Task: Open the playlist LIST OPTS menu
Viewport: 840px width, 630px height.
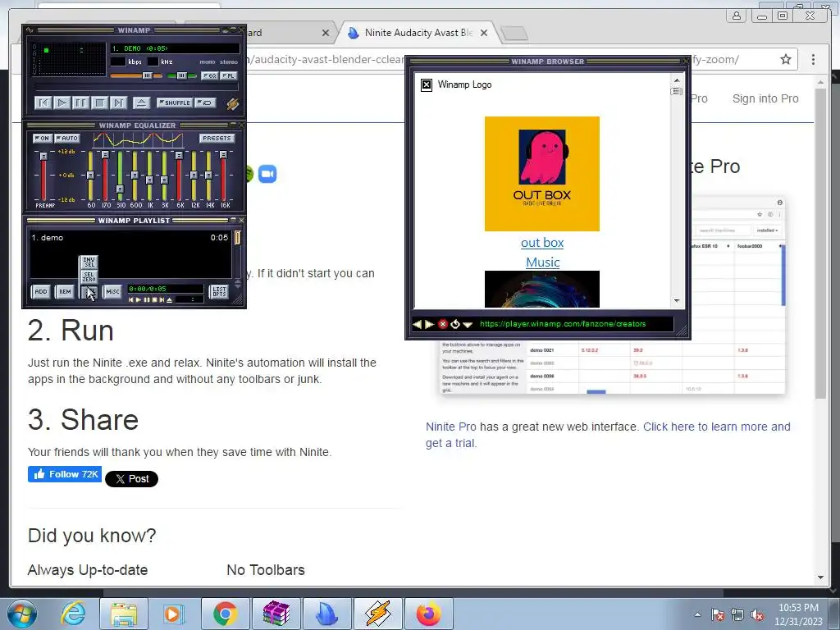Action: (x=219, y=291)
